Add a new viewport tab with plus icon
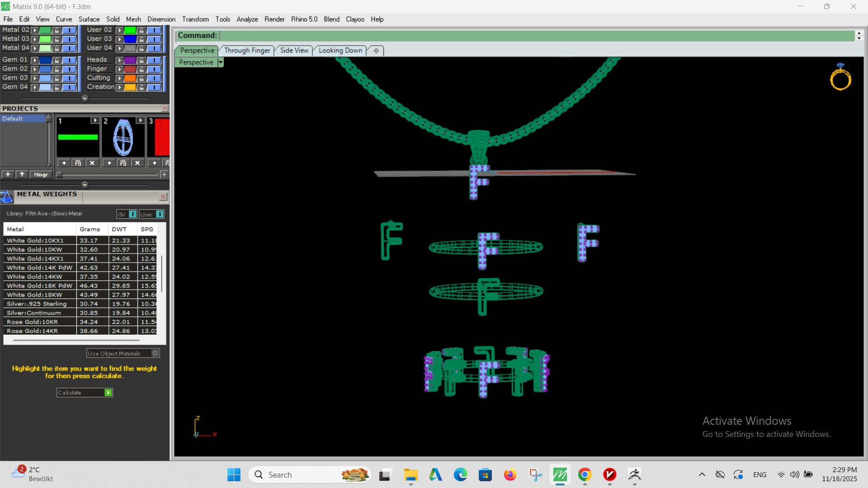The height and width of the screenshot is (488, 868). click(x=376, y=51)
